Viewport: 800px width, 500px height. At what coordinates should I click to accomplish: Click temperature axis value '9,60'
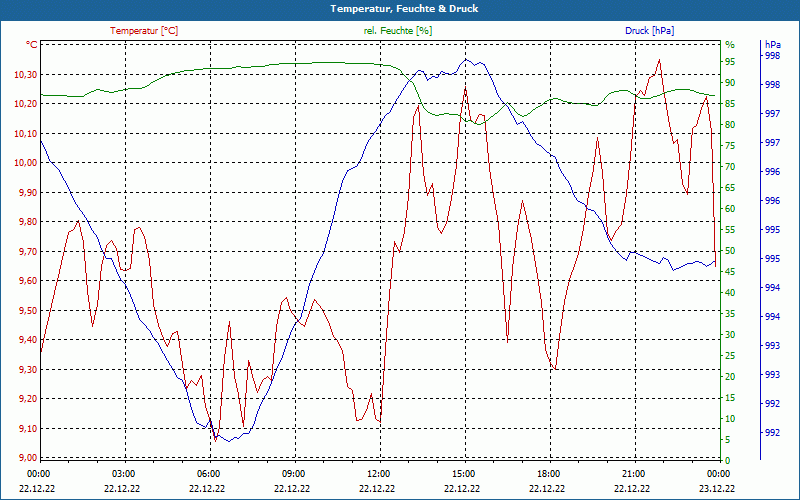(28, 281)
